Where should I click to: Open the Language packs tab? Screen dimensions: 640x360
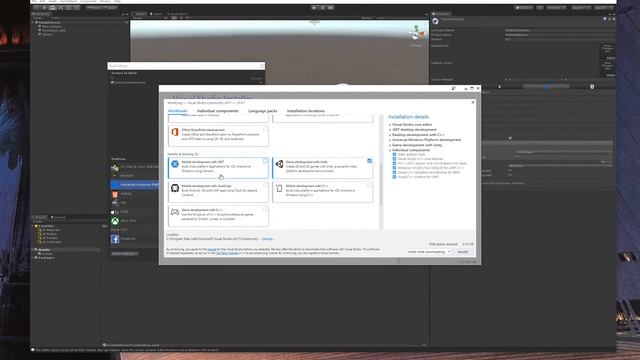click(262, 111)
